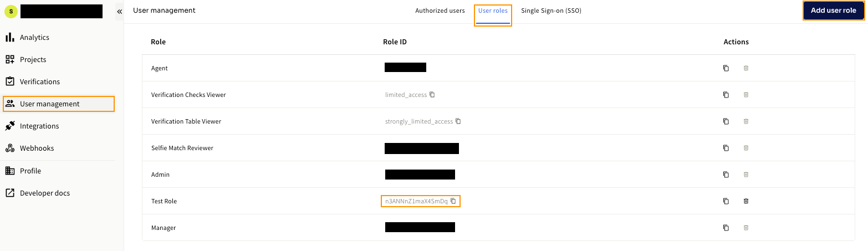Delete the Test Role using trash icon
This screenshot has width=868, height=251.
[746, 201]
